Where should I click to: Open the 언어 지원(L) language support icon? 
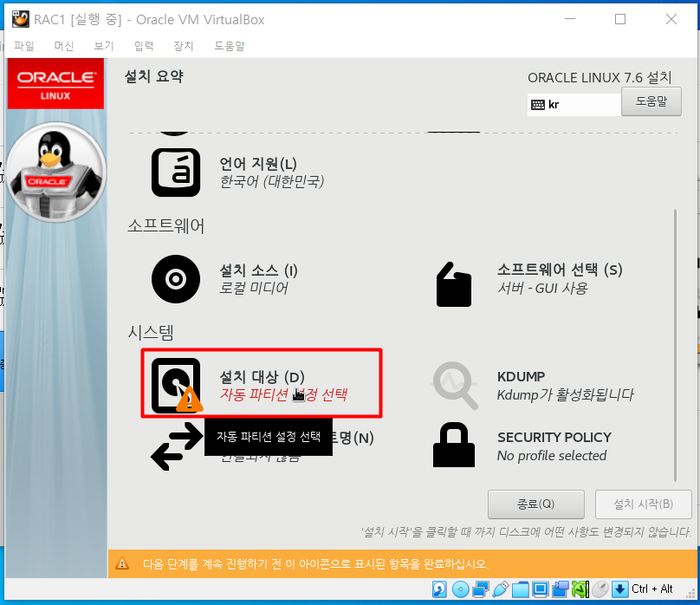coord(176,172)
